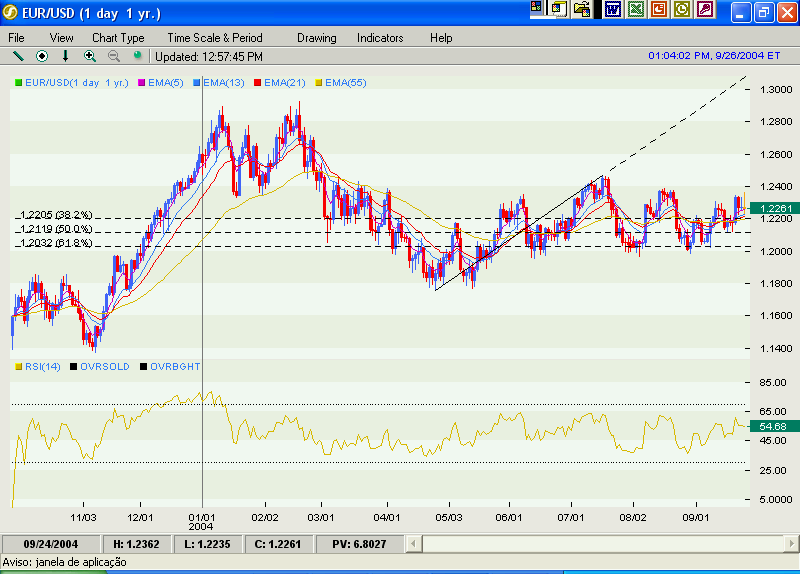This screenshot has height=574, width=800.
Task: Expand the Indicators menu
Action: point(380,37)
